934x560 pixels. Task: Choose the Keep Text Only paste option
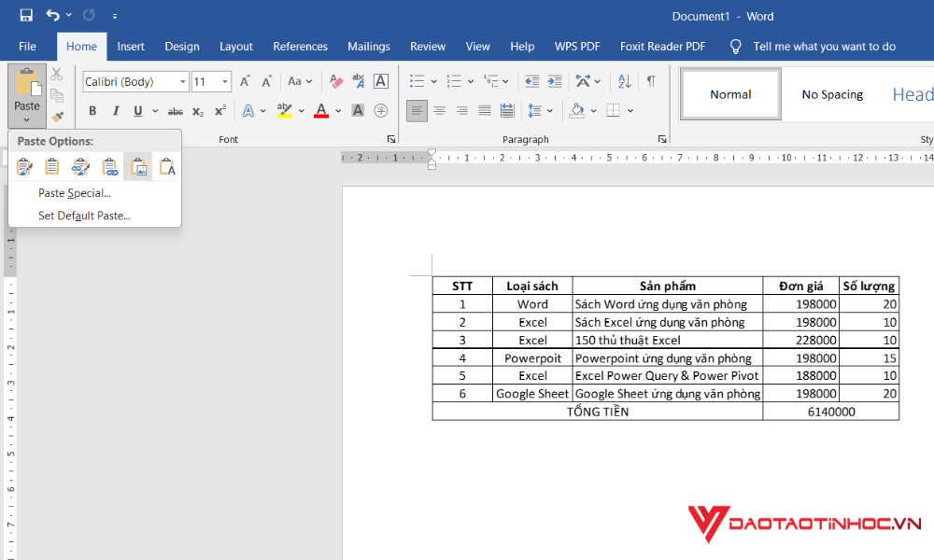point(166,166)
